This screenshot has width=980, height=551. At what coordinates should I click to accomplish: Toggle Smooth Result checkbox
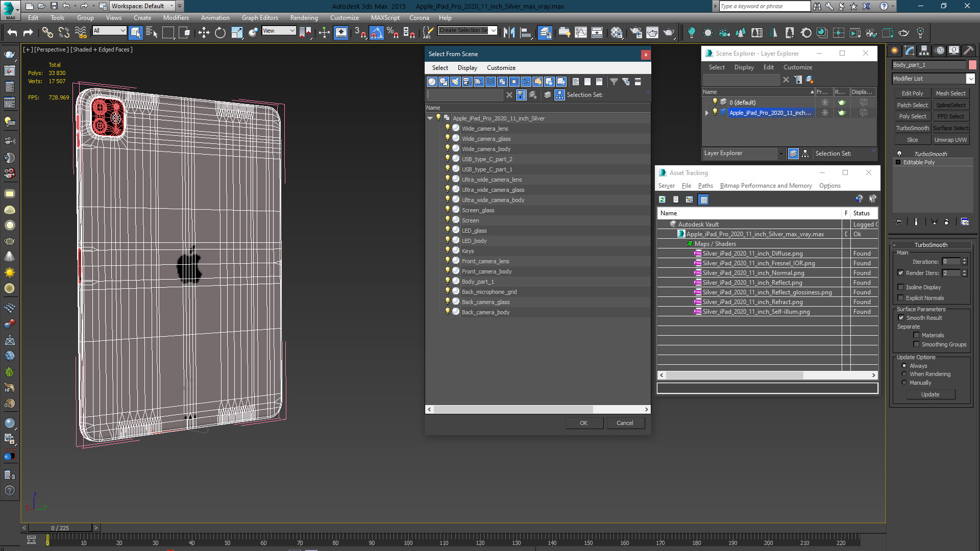click(x=901, y=318)
